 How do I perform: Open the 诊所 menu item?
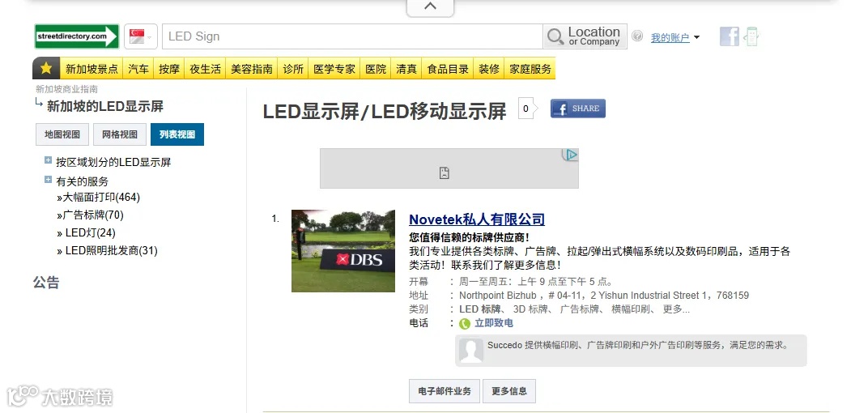coord(293,69)
